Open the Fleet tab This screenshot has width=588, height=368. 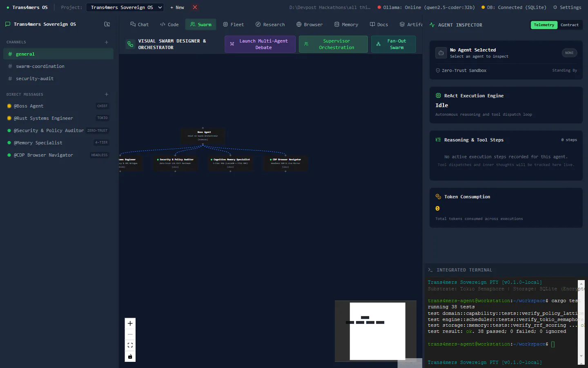point(233,25)
